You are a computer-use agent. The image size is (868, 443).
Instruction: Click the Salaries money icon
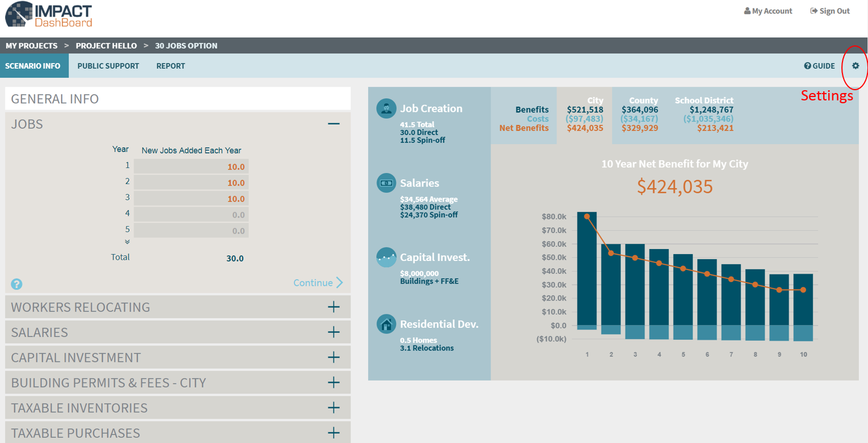[x=386, y=183]
